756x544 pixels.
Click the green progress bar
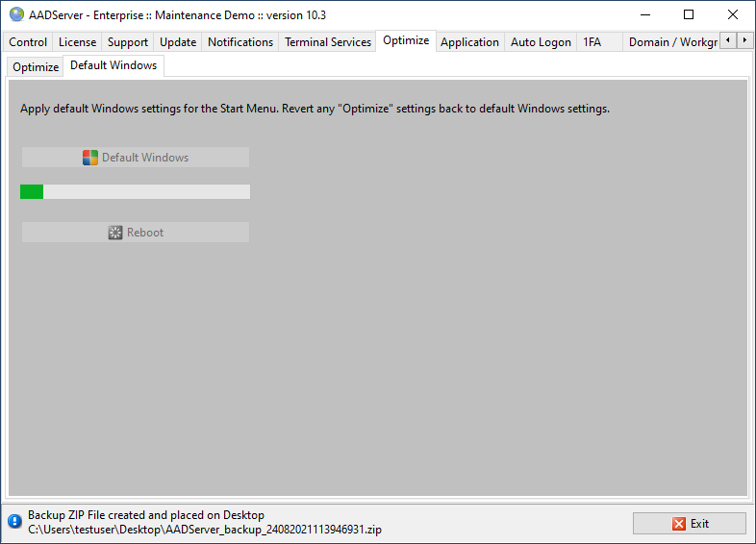135,192
